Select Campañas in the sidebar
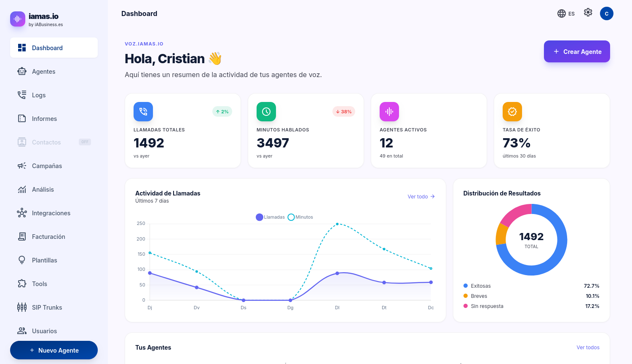 click(54, 166)
